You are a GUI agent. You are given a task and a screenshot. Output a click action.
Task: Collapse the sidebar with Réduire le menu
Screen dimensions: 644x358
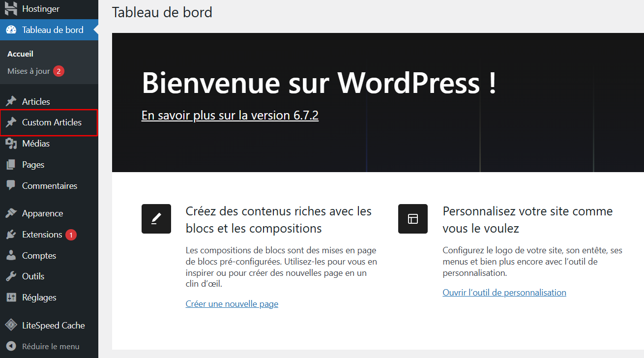47,346
